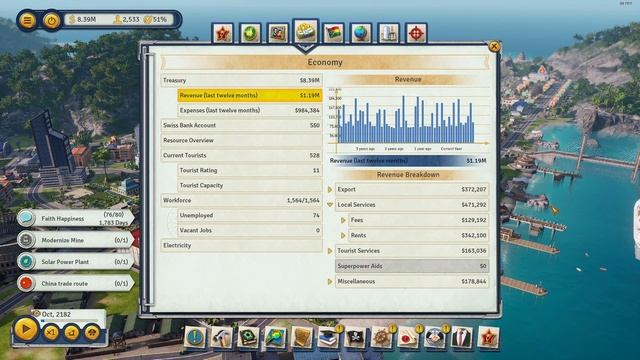This screenshot has height=360, width=640.
Task: Select Vacant Jobs row
Action: pos(250,230)
